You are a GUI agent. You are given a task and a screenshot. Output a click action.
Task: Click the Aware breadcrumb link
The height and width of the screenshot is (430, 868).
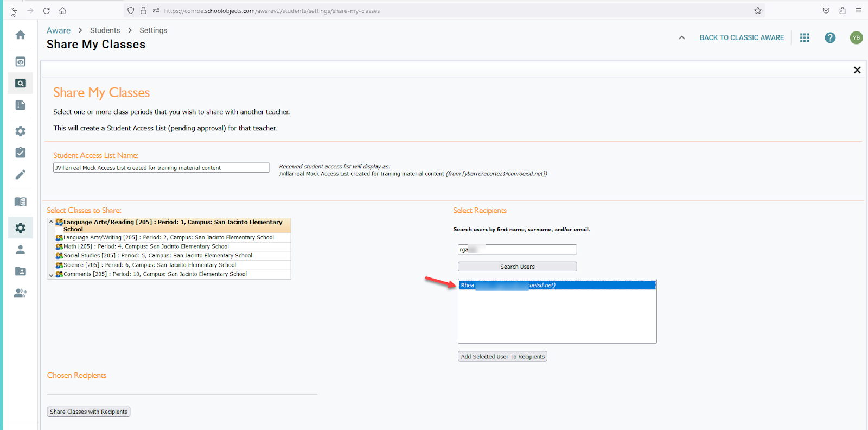pyautogui.click(x=59, y=30)
